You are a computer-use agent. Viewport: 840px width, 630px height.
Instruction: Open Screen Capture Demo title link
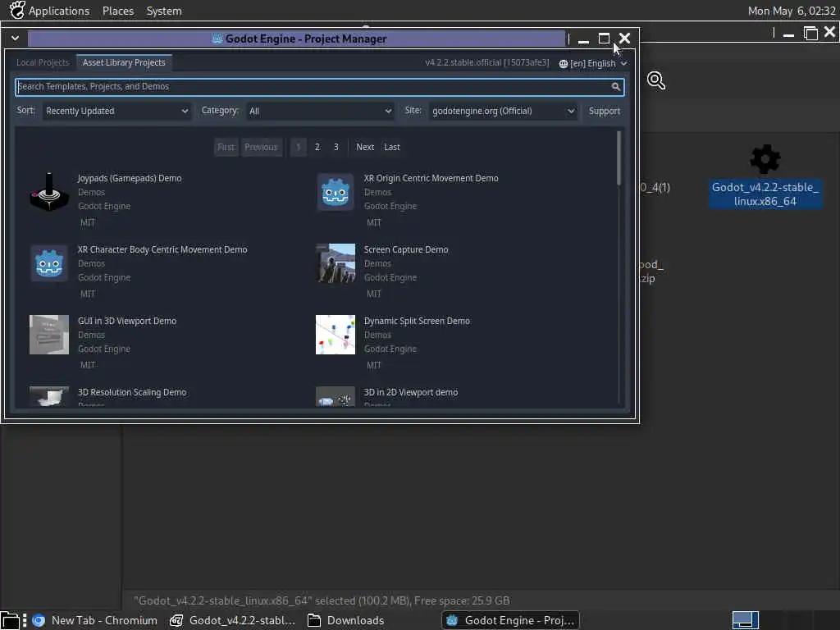click(x=405, y=249)
